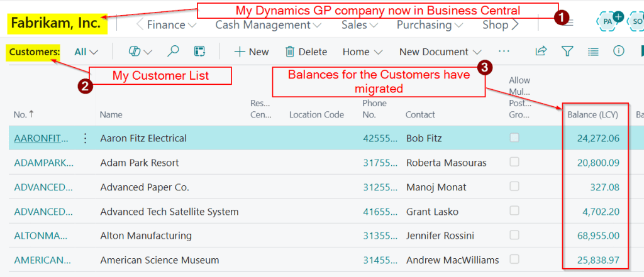Click the Share icon in toolbar
The image size is (644, 277).
coord(541,52)
